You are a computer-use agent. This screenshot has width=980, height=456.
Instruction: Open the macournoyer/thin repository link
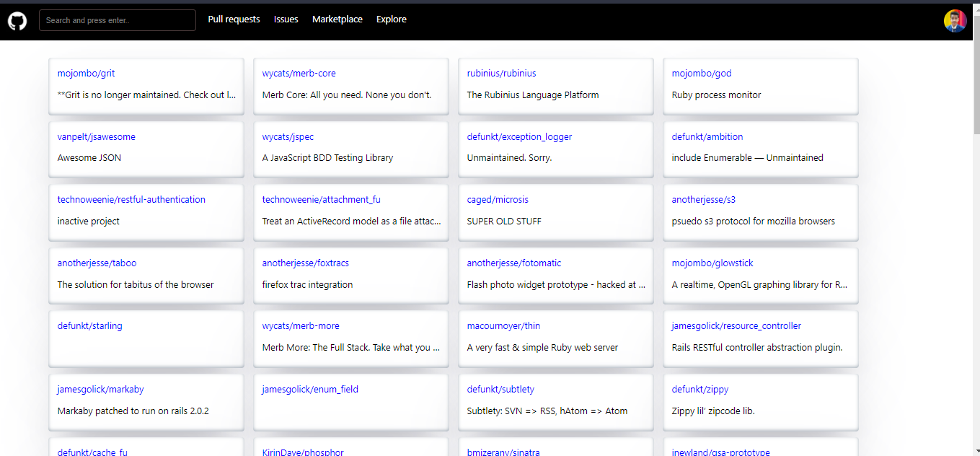(503, 326)
